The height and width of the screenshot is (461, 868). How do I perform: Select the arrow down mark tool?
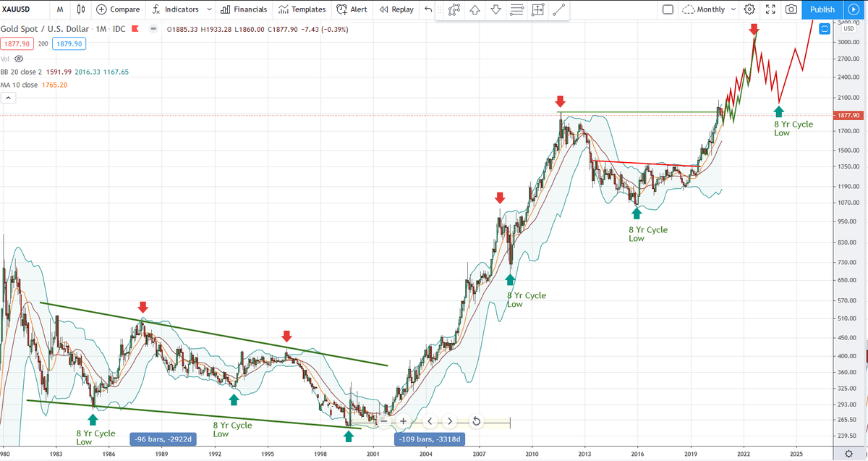coord(495,10)
